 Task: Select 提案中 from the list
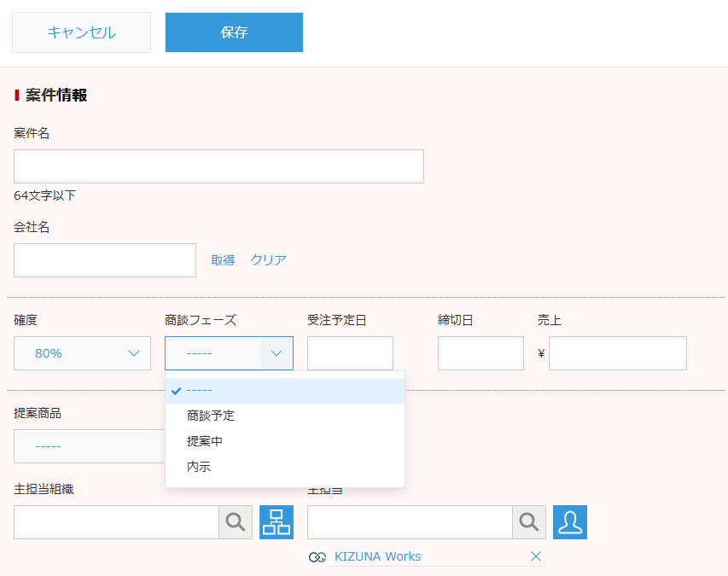click(285, 441)
